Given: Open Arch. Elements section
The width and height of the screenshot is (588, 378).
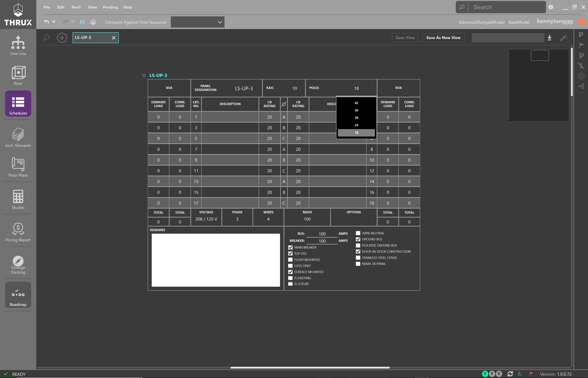Looking at the screenshot, I should [18, 137].
